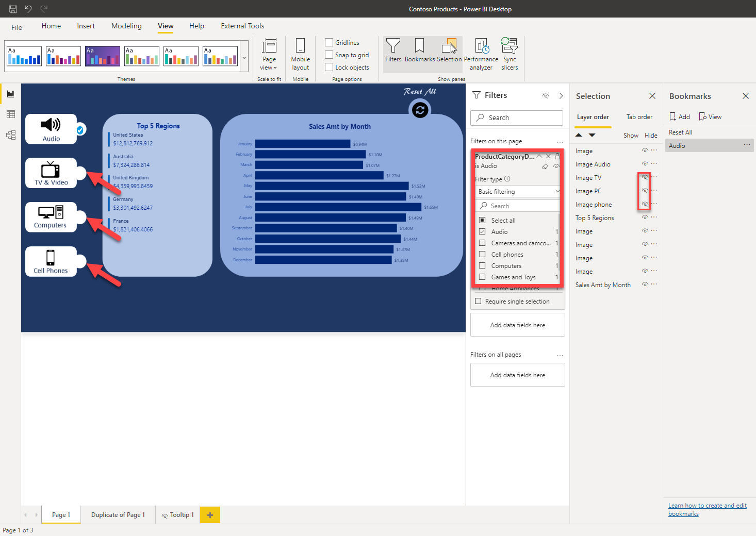Clear the ProductCategory filter with eraser icon

545,166
